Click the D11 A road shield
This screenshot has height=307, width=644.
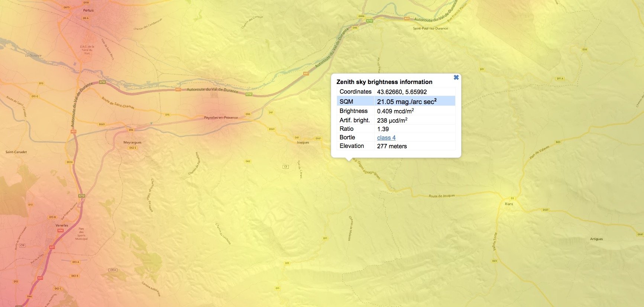[560, 78]
